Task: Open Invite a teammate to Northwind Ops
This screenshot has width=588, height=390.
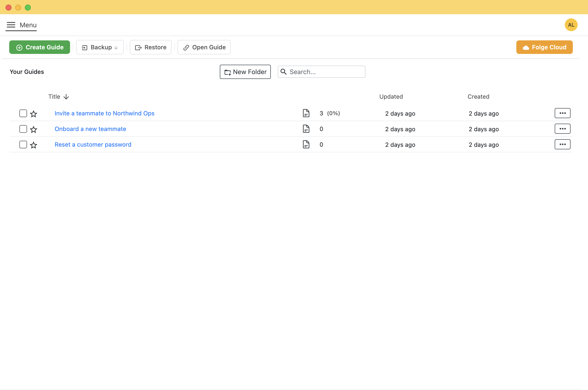Action: 105,113
